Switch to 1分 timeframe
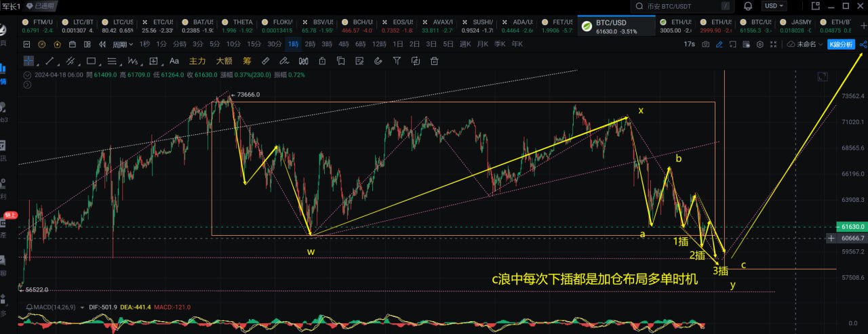This screenshot has height=334, width=868. click(161, 44)
